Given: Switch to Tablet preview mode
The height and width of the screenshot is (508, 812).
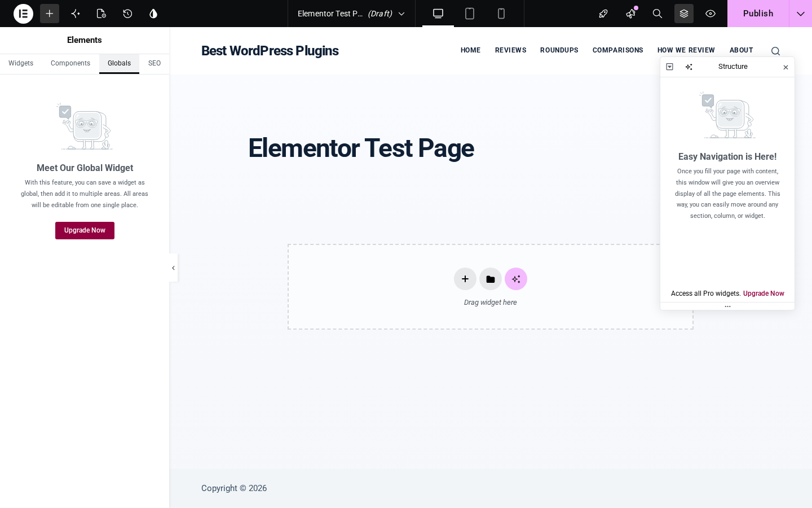Looking at the screenshot, I should [x=470, y=14].
